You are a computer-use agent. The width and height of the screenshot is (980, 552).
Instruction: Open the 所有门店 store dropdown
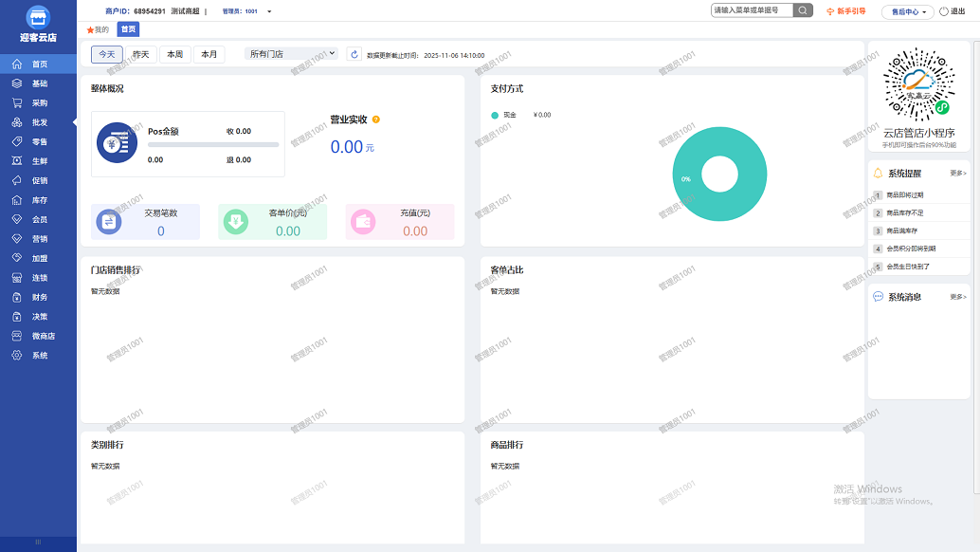291,54
